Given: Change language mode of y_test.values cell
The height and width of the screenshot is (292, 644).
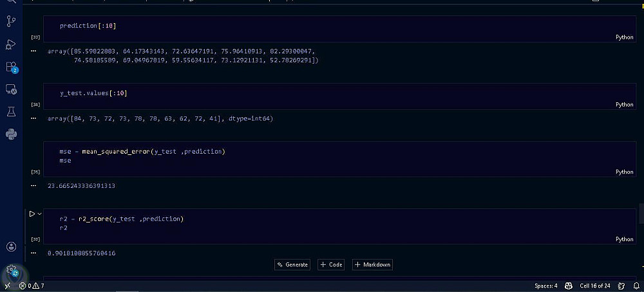Looking at the screenshot, I should coord(624,105).
